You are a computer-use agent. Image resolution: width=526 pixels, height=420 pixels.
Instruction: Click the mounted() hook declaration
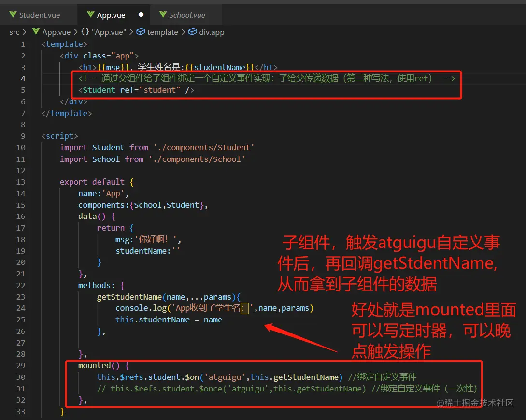(x=104, y=365)
